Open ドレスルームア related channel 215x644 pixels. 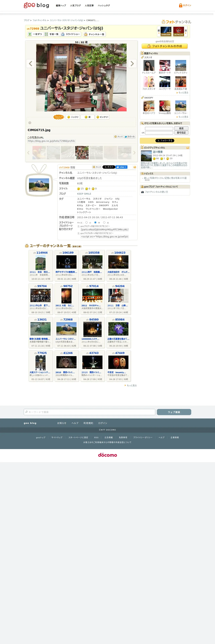pyautogui.click(x=149, y=66)
